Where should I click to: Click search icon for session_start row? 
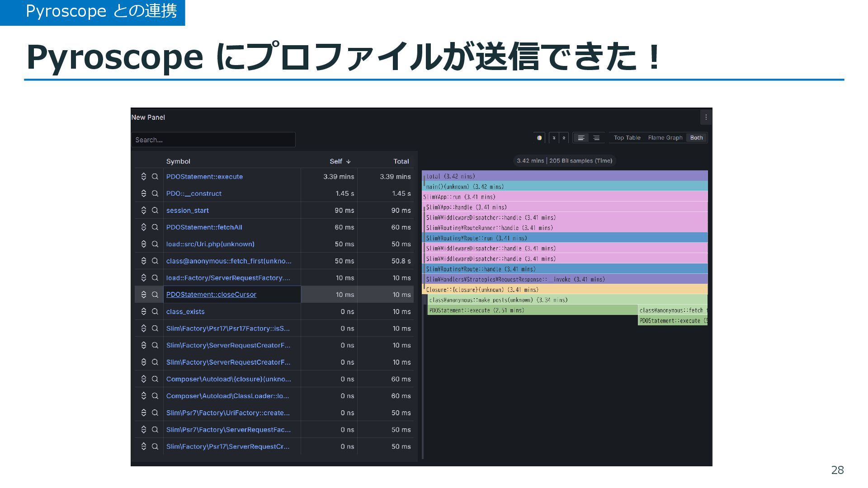click(155, 211)
